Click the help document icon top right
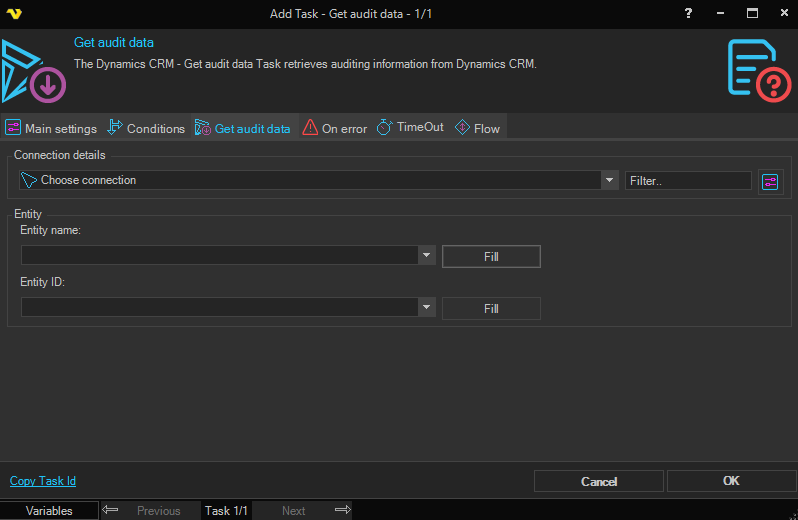Screen dimensions: 798x520 (758, 70)
